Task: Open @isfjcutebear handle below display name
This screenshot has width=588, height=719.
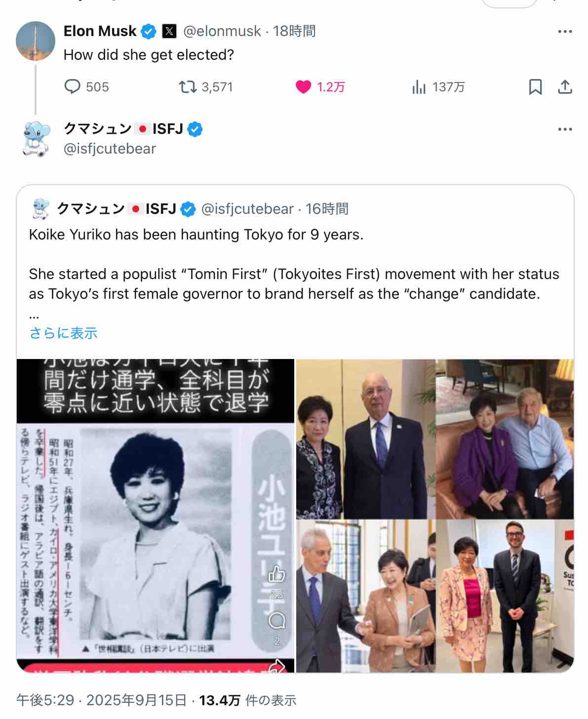Action: click(x=110, y=149)
